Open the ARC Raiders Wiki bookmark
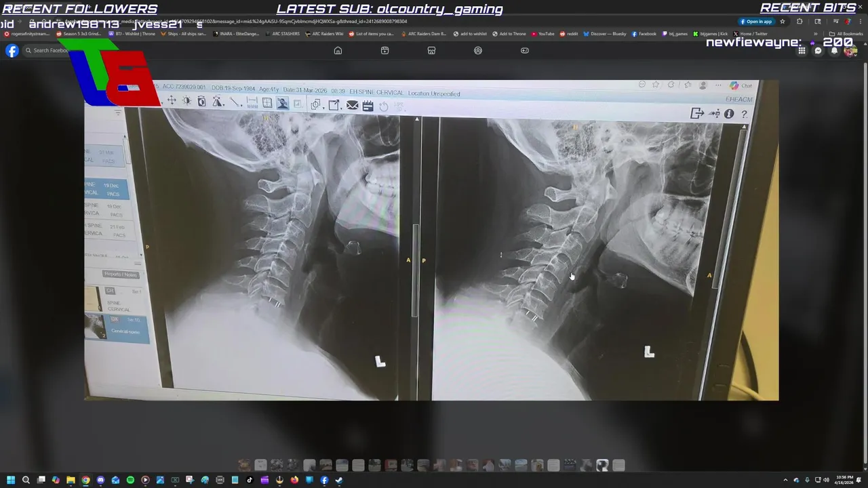This screenshot has height=488, width=868. [325, 34]
